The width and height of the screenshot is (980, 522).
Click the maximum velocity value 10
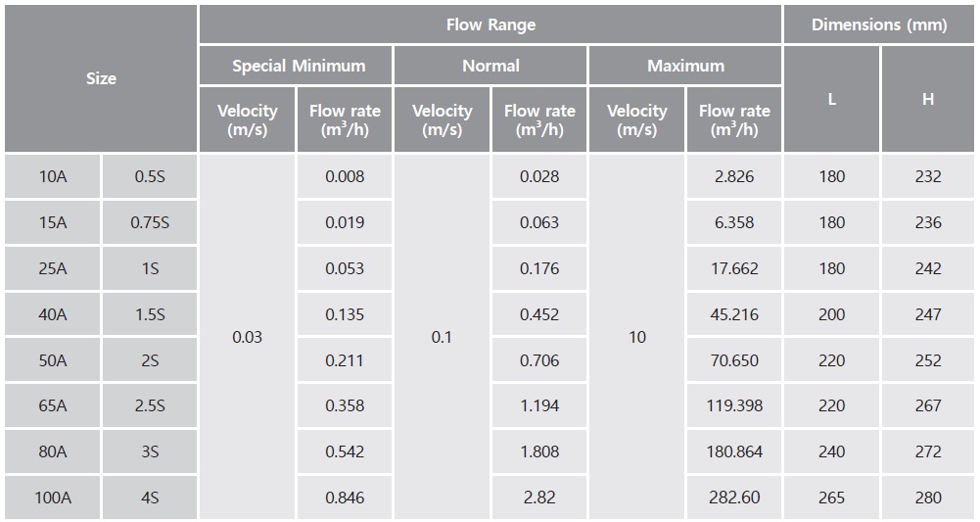click(637, 337)
